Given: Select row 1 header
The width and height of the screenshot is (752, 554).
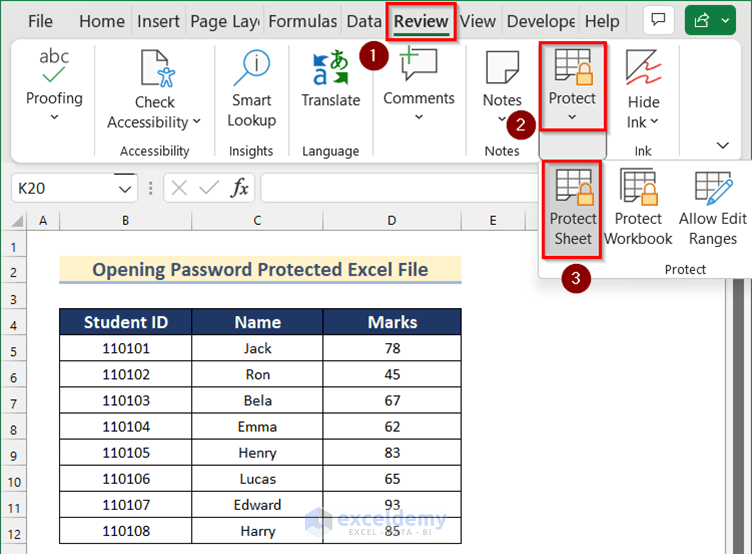Looking at the screenshot, I should pos(13,248).
